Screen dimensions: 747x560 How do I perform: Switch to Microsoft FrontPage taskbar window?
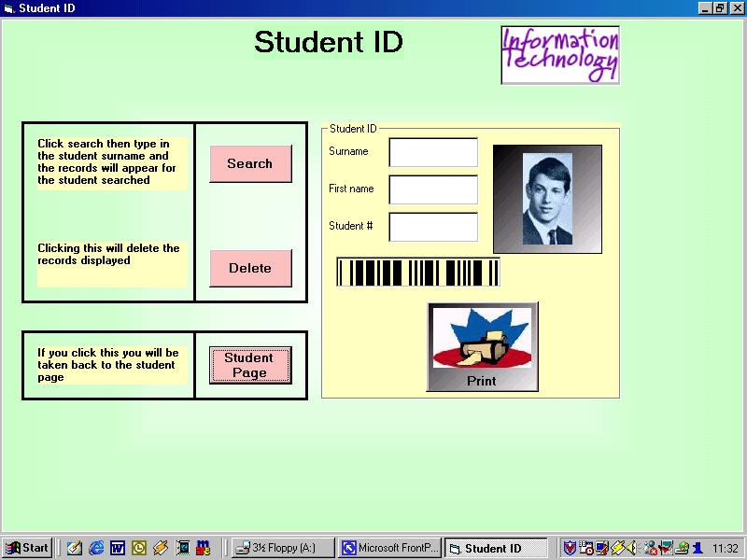click(x=389, y=548)
